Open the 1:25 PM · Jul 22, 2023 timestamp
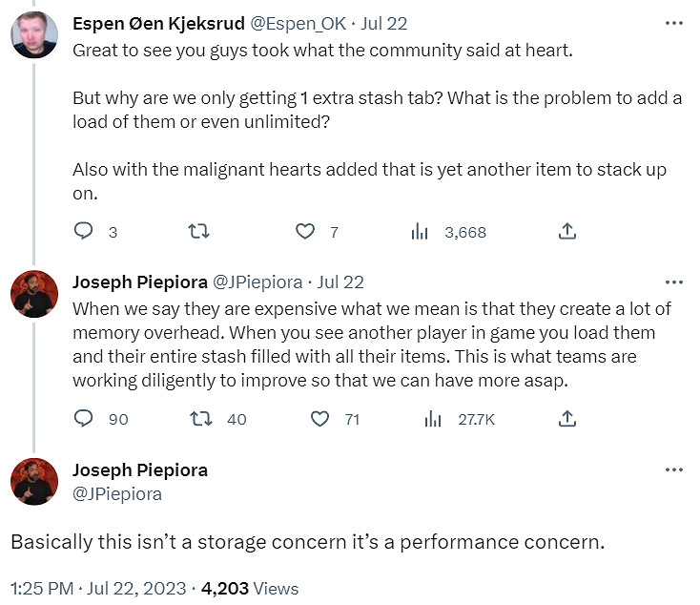The height and width of the screenshot is (605, 700). click(x=113, y=588)
